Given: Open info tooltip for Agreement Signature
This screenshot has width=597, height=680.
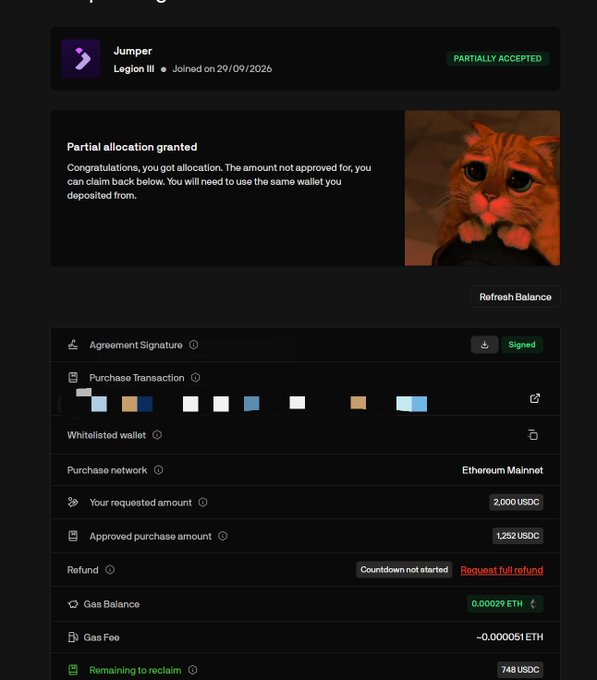Looking at the screenshot, I should [x=193, y=345].
